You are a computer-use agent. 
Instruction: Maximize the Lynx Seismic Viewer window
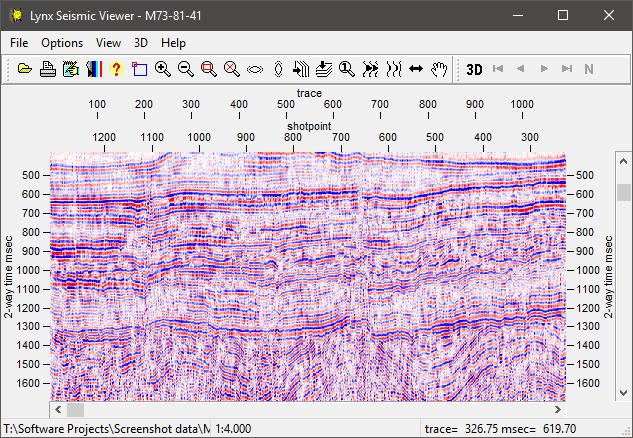[x=563, y=15]
